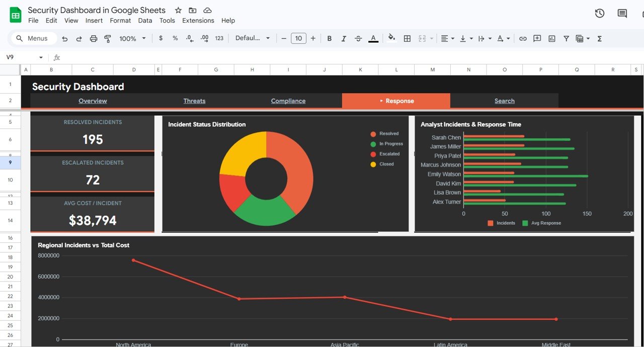Open the Format menu
Viewport: 644px width, 347px height.
click(120, 21)
